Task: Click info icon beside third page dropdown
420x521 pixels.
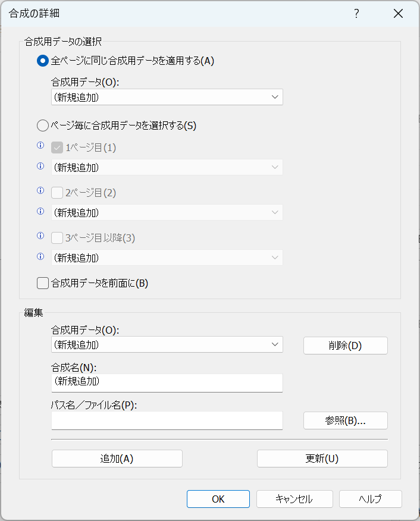Action: [40, 256]
